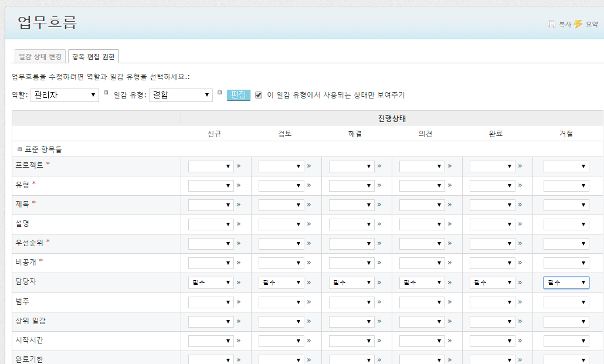
Task: Click the 복사 copy icon in header
Action: pos(552,24)
